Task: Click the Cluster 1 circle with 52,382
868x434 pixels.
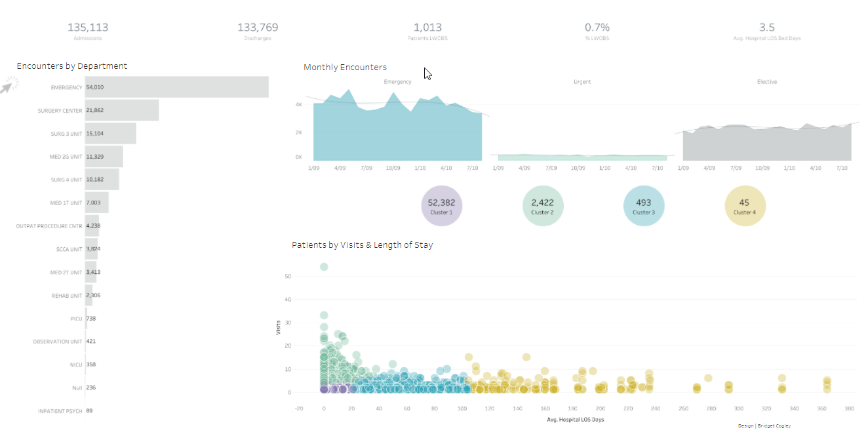Action: coord(442,206)
